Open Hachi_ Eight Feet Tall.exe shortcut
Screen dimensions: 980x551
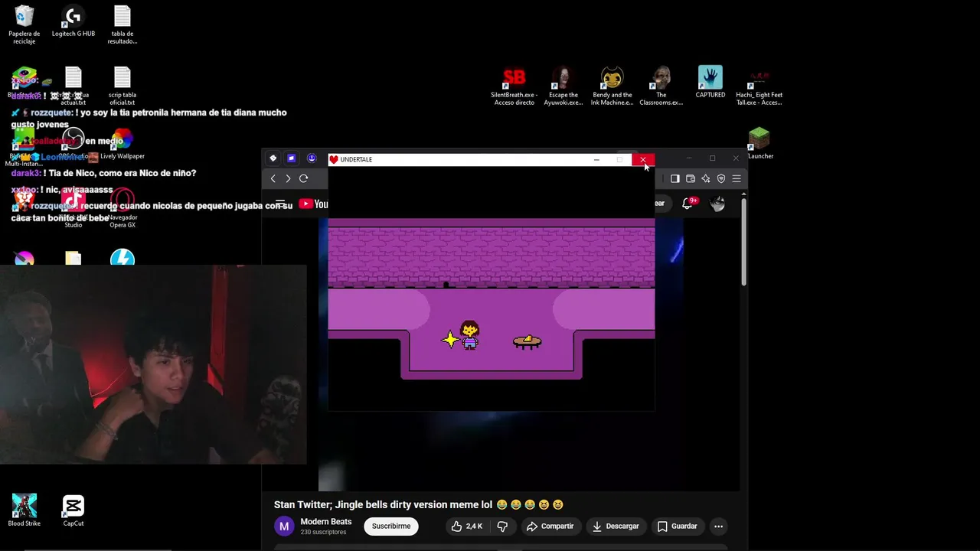click(x=759, y=86)
